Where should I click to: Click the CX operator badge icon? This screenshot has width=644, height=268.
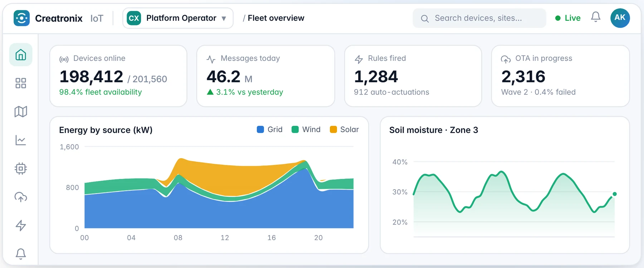(x=134, y=18)
